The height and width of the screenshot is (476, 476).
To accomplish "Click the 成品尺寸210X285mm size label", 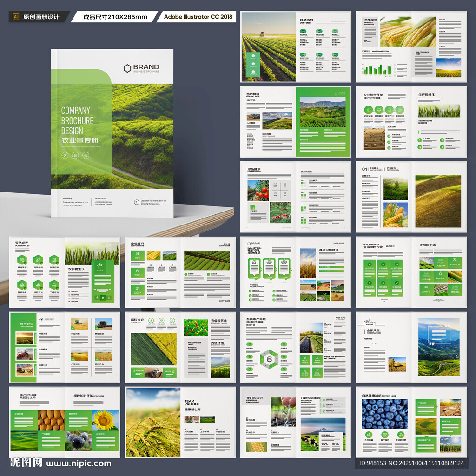I will 115,17.
